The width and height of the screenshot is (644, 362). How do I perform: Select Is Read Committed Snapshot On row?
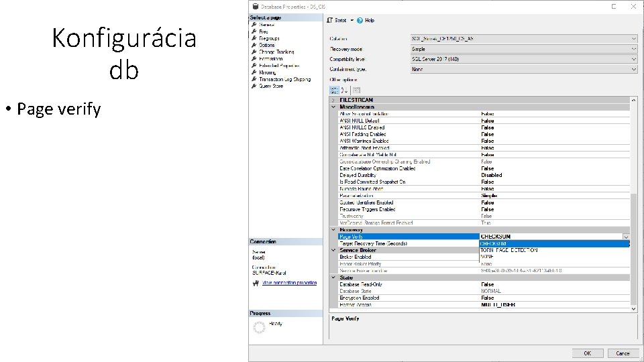coord(484,182)
